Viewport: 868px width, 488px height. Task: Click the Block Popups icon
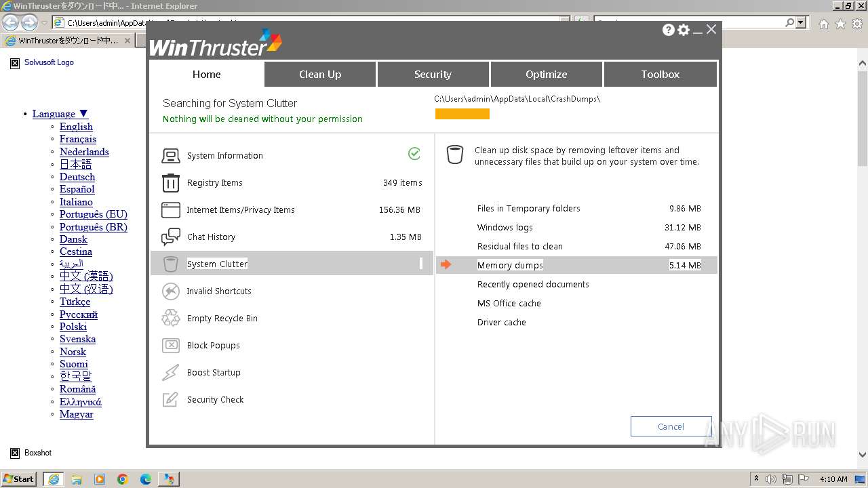[171, 346]
